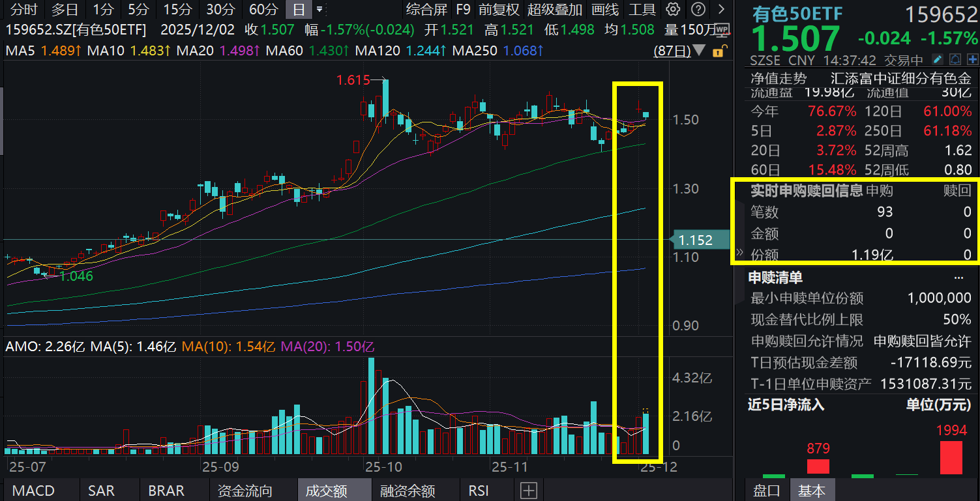Image resolution: width=980 pixels, height=501 pixels.
Task: Switch chart period to 60分
Action: click(263, 10)
